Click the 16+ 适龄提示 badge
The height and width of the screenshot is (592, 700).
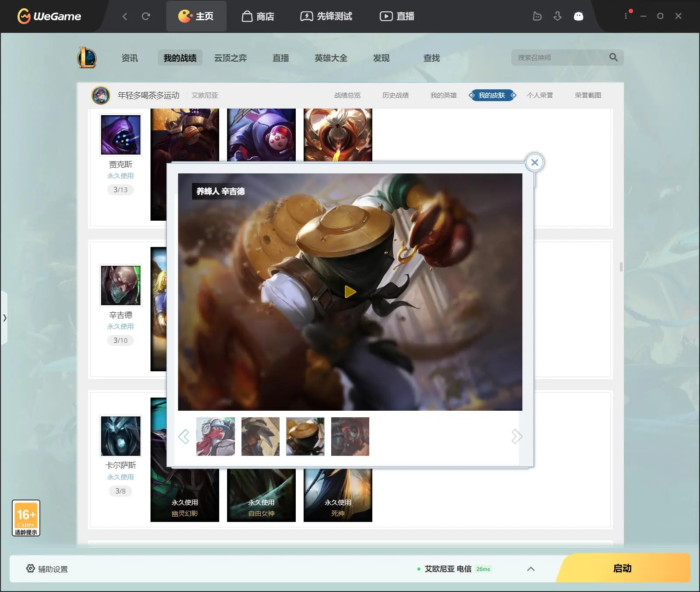26,518
